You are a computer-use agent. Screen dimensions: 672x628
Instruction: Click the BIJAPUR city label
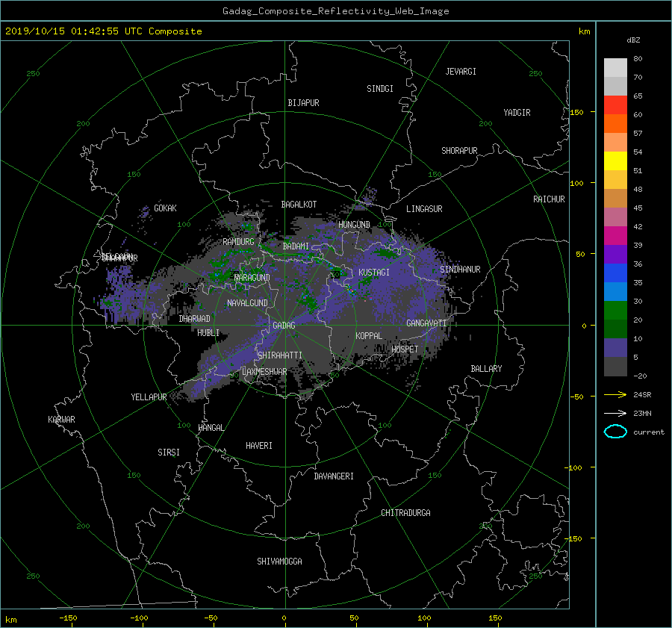[303, 103]
